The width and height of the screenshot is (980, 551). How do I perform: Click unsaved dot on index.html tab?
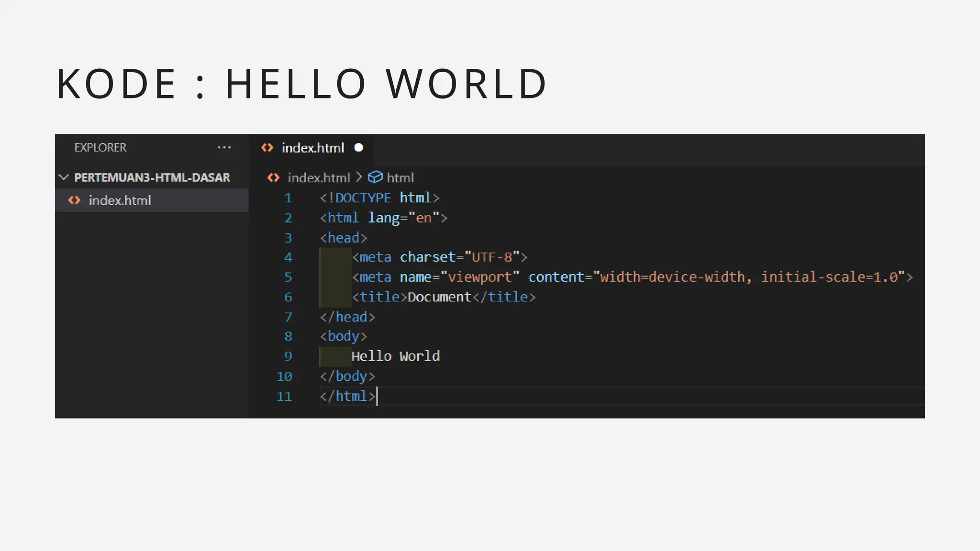(358, 148)
